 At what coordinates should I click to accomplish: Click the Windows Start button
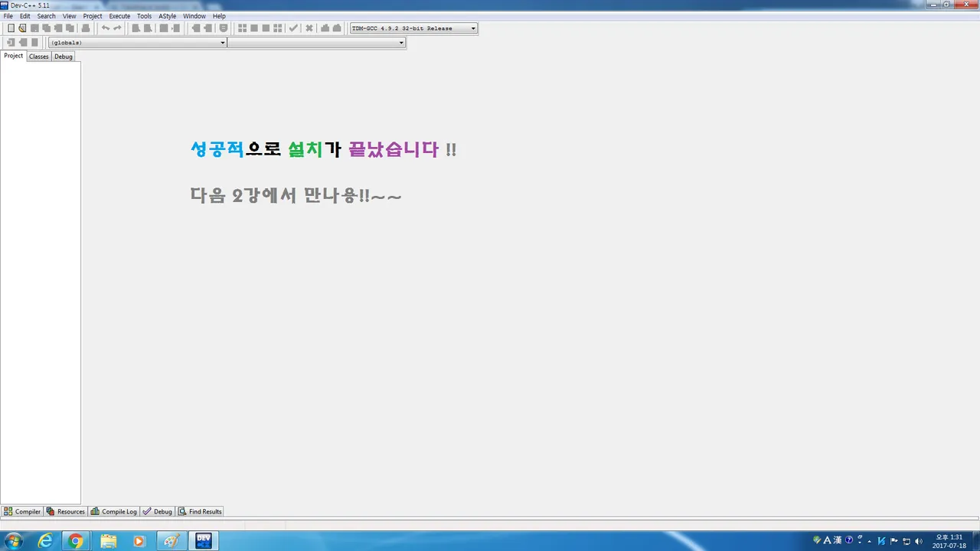[13, 541]
